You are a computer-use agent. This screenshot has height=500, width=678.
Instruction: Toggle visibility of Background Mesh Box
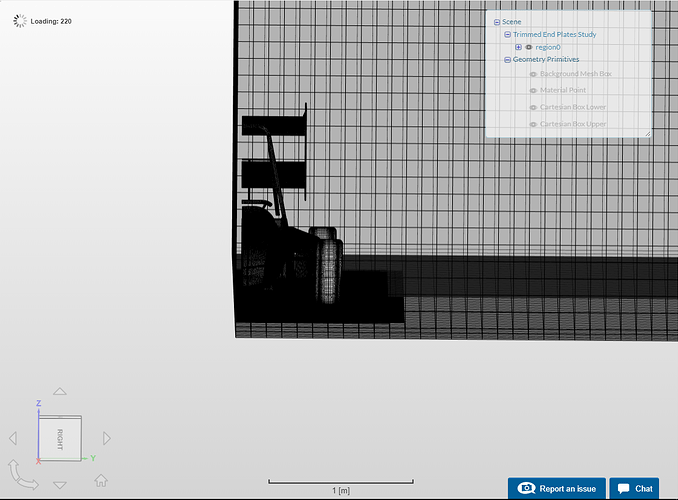[533, 74]
